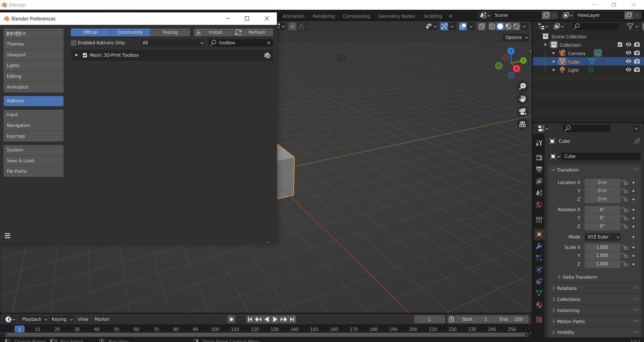Open the Physics Properties tab
The height and width of the screenshot is (342, 644).
(x=539, y=269)
